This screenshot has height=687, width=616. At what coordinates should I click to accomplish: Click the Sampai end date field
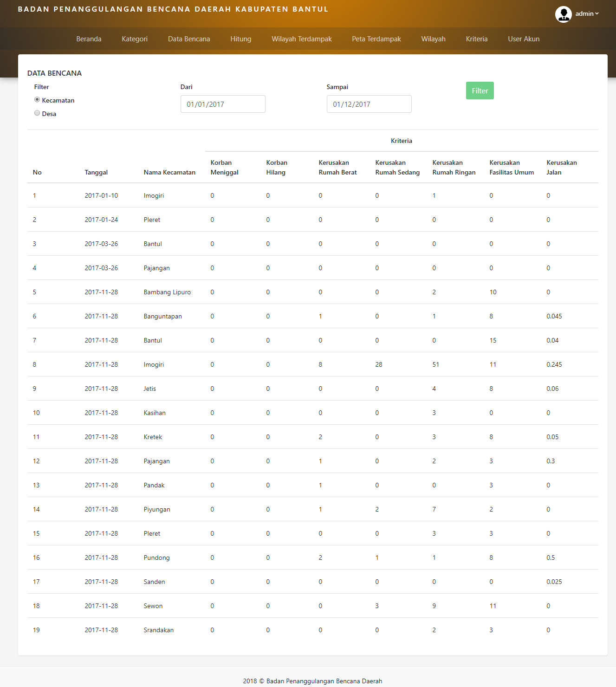coord(369,104)
